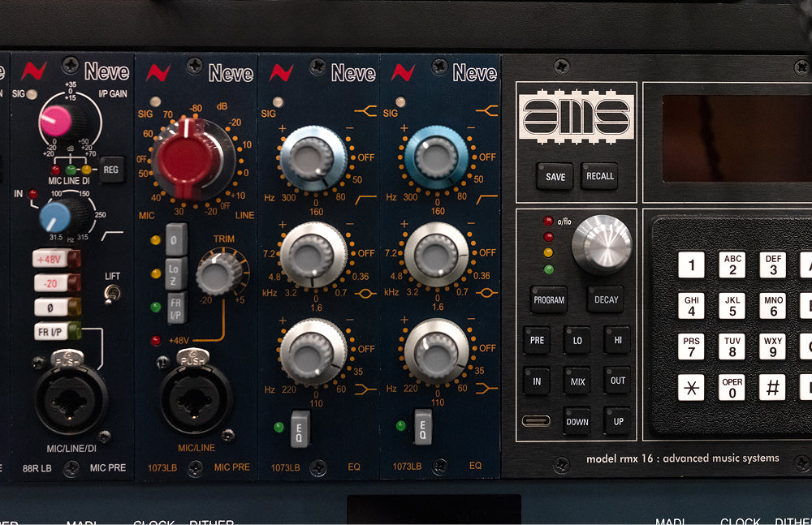Toggle the +48V phantom button on 88R LB
This screenshot has width=812, height=525.
tap(57, 258)
